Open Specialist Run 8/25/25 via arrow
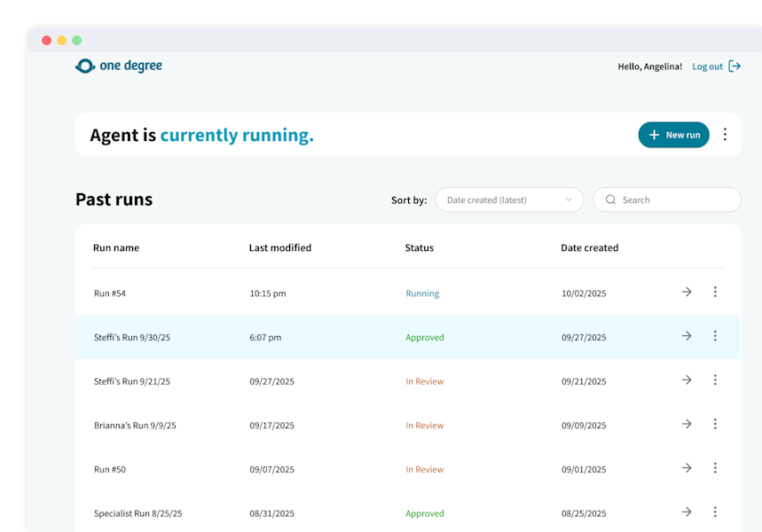 (687, 512)
